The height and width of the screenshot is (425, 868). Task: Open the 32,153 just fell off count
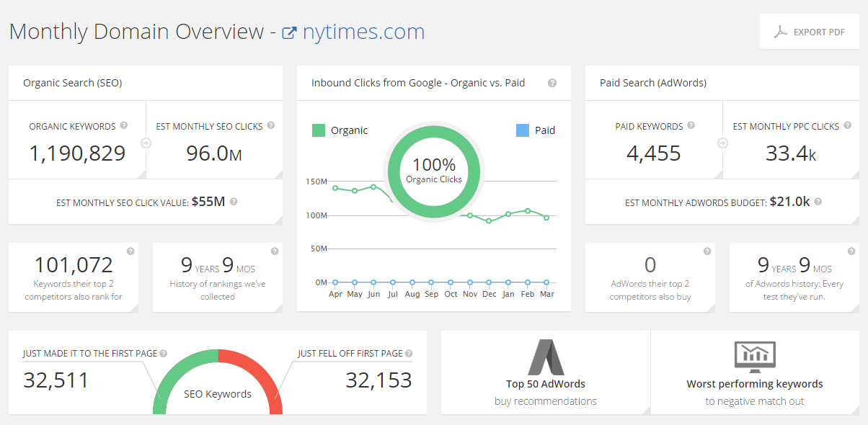click(379, 380)
